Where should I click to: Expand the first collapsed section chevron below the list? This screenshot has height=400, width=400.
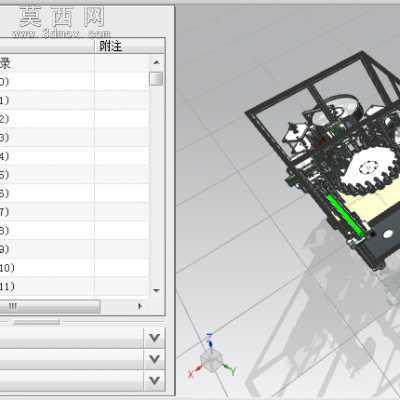pyautogui.click(x=154, y=338)
